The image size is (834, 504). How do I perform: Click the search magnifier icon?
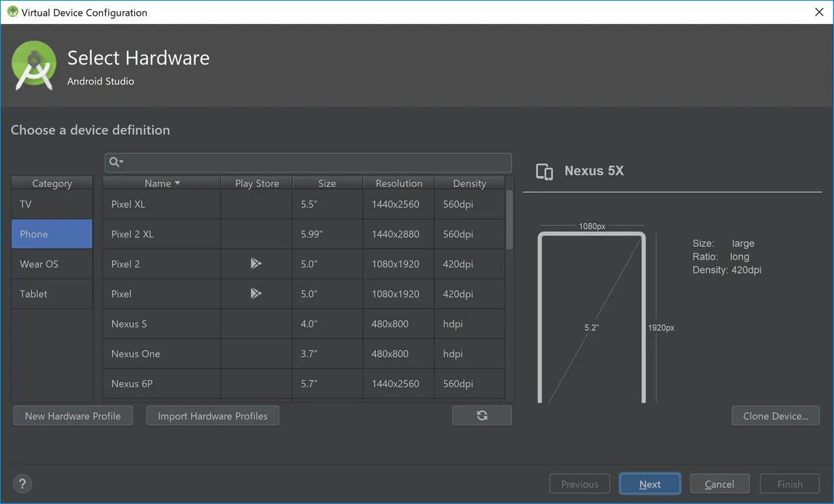115,161
